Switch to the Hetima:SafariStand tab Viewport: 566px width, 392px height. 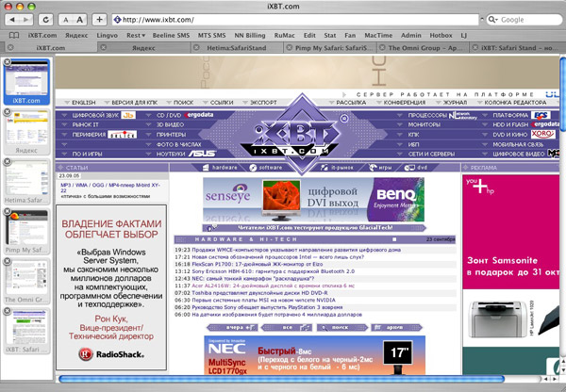coord(237,48)
